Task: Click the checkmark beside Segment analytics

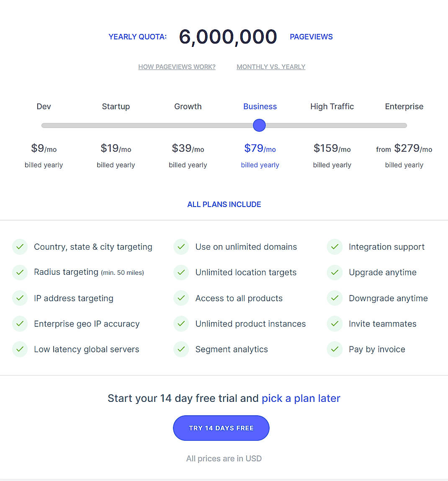Action: coord(181,349)
